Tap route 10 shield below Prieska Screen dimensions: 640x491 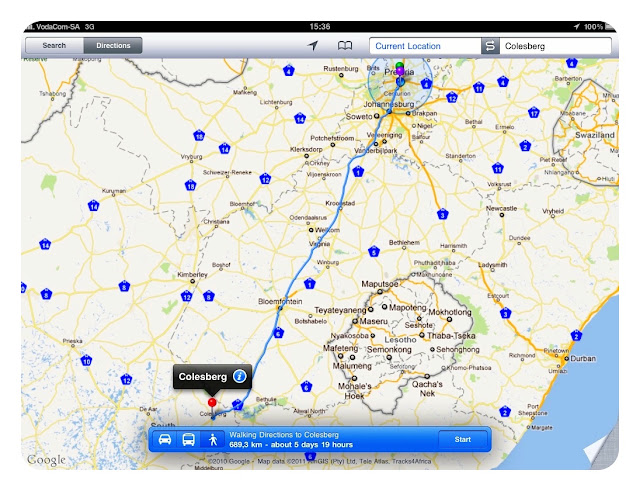coord(86,361)
